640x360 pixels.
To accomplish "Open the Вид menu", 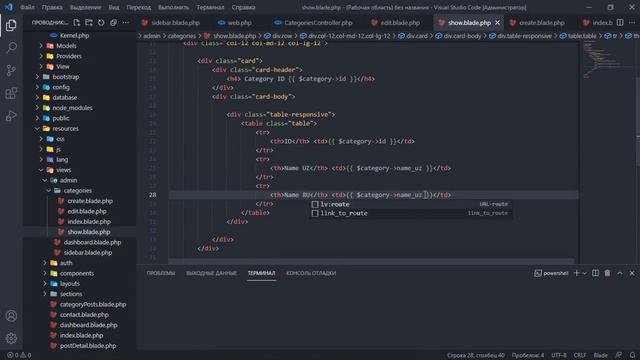I will tap(114, 7).
